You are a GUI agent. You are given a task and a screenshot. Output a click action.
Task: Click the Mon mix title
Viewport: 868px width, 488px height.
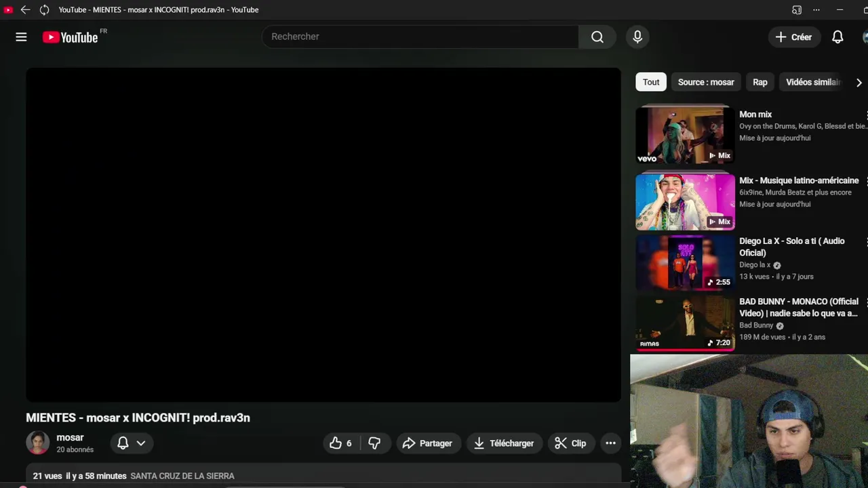click(755, 115)
